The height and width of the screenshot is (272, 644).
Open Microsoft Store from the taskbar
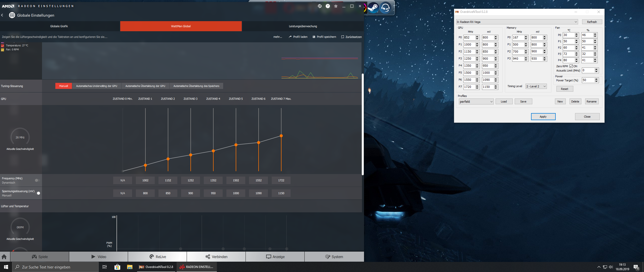tap(117, 267)
